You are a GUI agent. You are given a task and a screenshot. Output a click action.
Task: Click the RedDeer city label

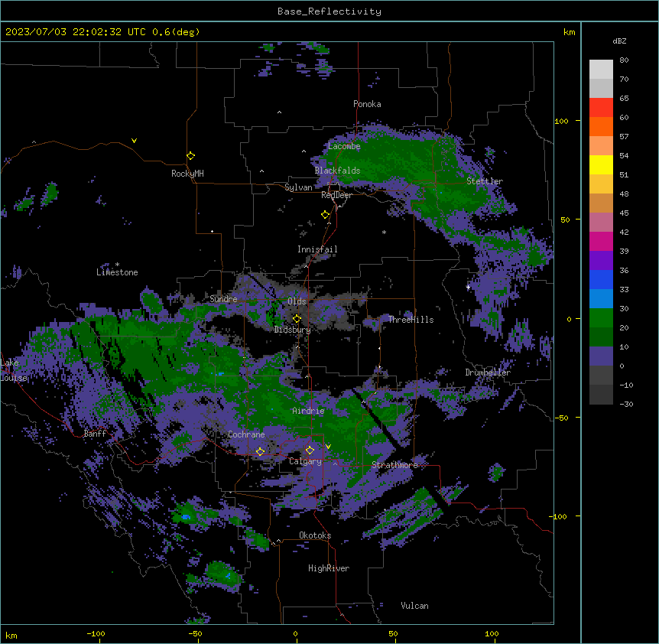point(336,195)
